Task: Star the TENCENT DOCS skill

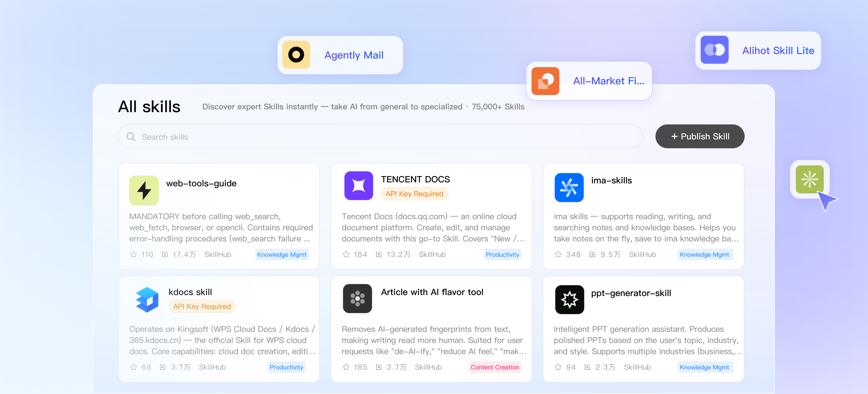Action: pyautogui.click(x=346, y=254)
